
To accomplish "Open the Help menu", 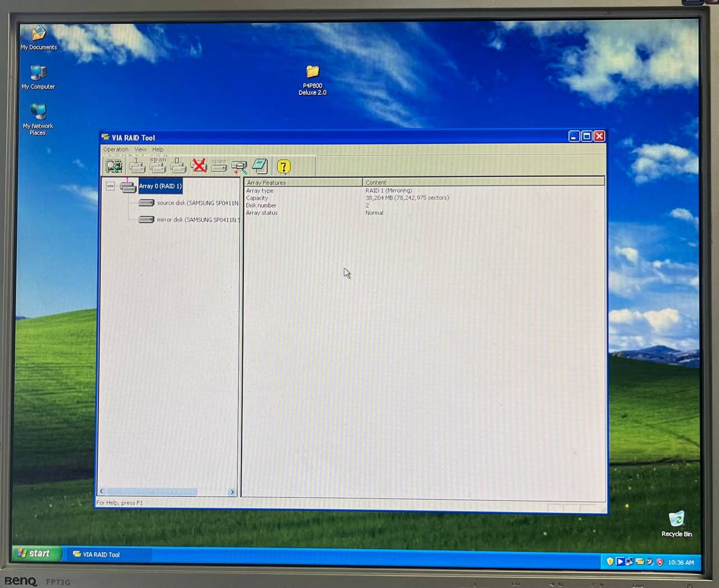I will point(158,149).
